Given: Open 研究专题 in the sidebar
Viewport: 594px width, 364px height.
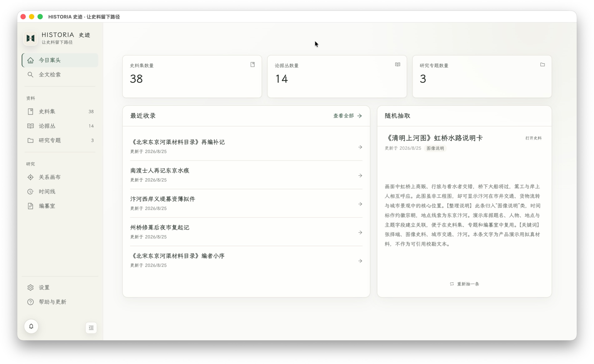Looking at the screenshot, I should 60,140.
